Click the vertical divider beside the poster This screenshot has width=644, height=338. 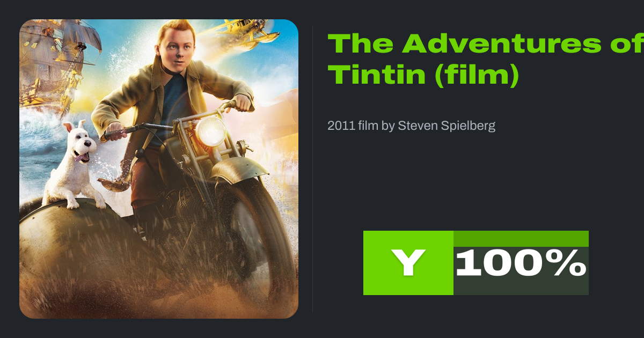click(313, 169)
